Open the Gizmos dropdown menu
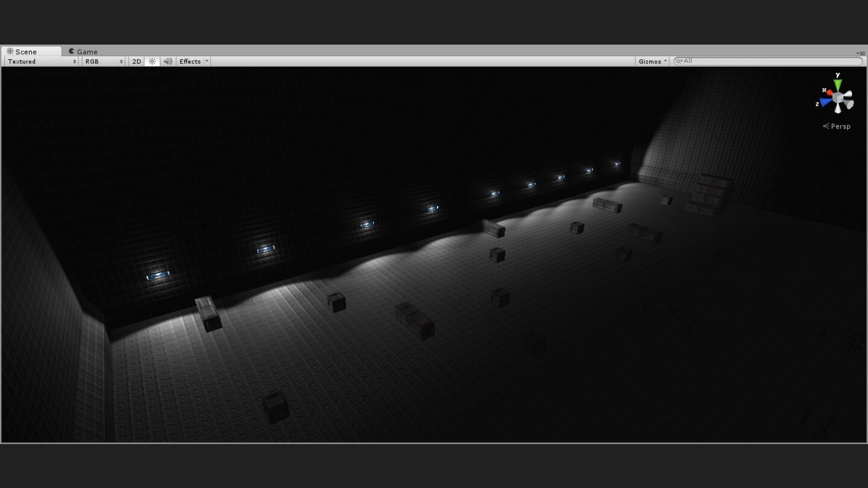This screenshot has width=868, height=488. pyautogui.click(x=653, y=61)
